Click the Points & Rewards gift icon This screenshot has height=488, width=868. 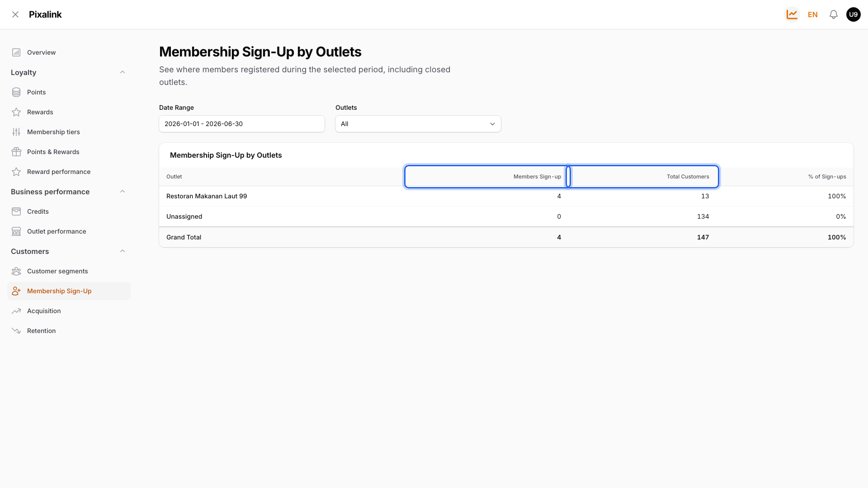[16, 152]
